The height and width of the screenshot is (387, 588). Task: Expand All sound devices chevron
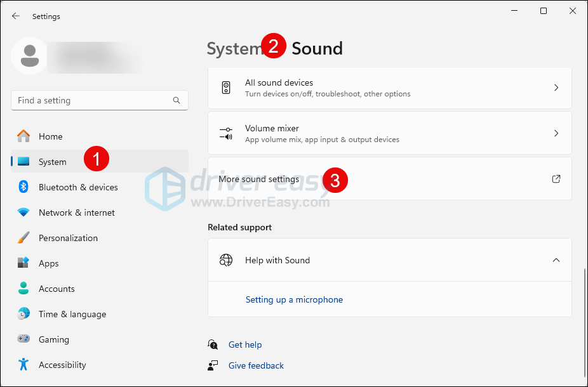(x=556, y=88)
